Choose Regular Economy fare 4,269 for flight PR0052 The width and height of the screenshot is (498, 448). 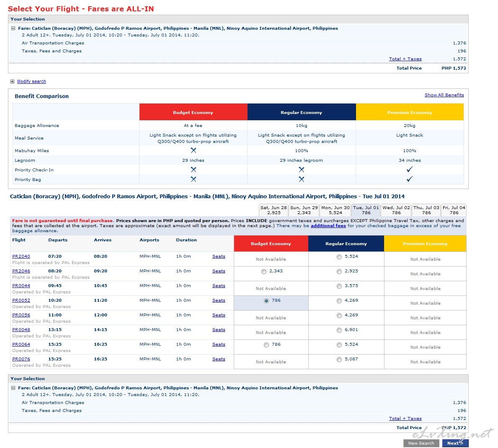[x=339, y=300]
